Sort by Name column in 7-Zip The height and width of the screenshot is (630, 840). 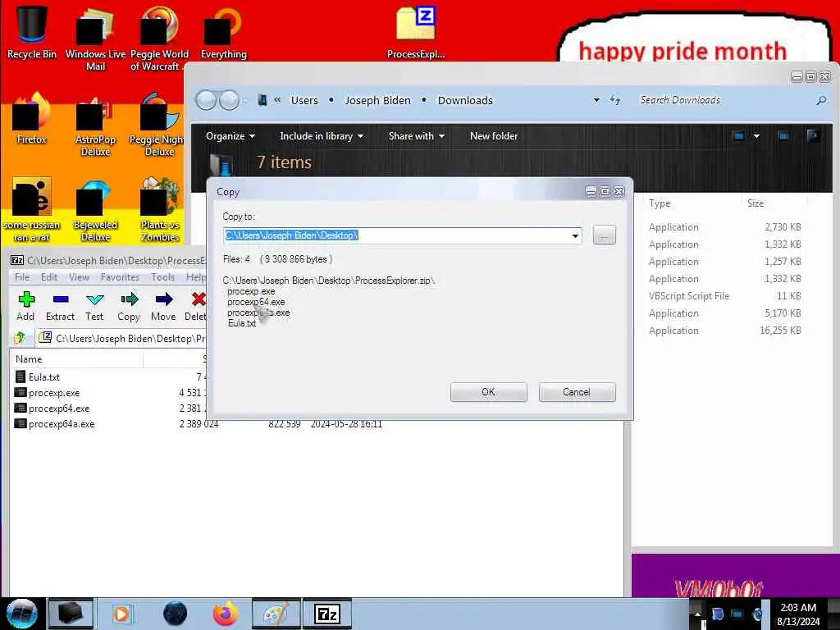76,359
